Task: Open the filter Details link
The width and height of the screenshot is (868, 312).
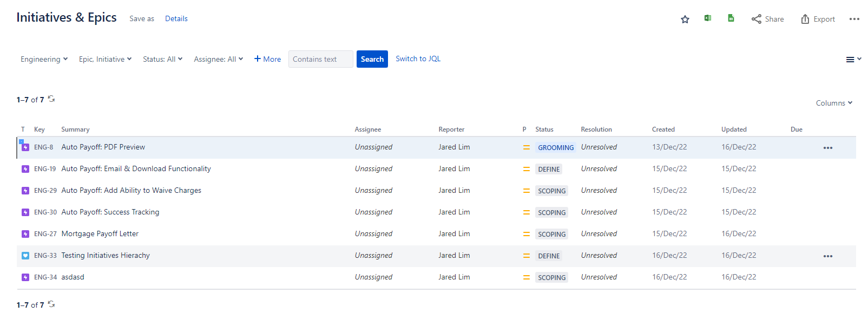Action: click(x=176, y=18)
